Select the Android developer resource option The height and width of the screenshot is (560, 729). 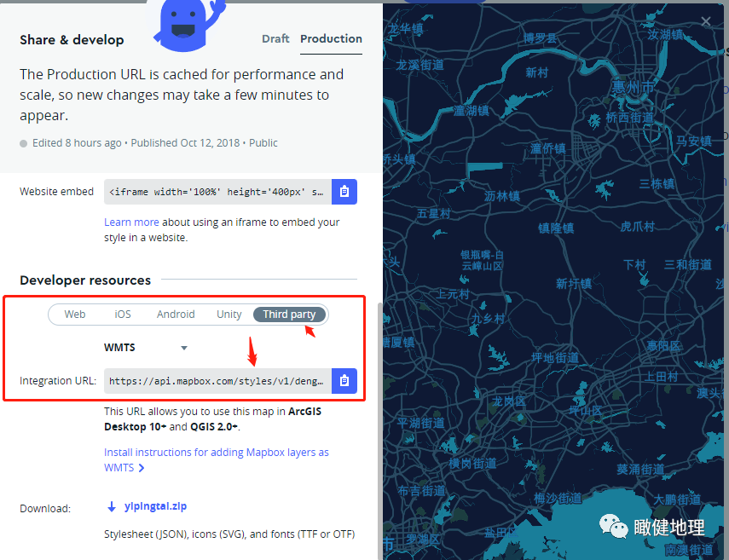point(176,315)
